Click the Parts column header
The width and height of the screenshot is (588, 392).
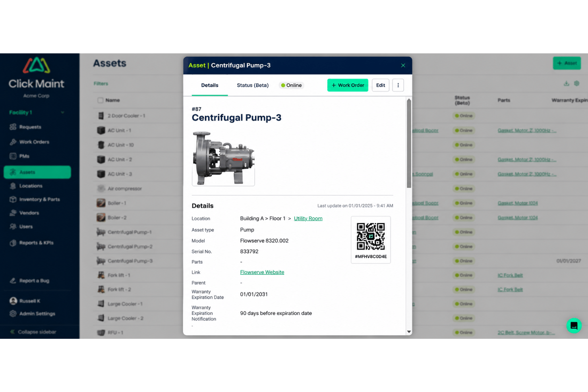(504, 100)
